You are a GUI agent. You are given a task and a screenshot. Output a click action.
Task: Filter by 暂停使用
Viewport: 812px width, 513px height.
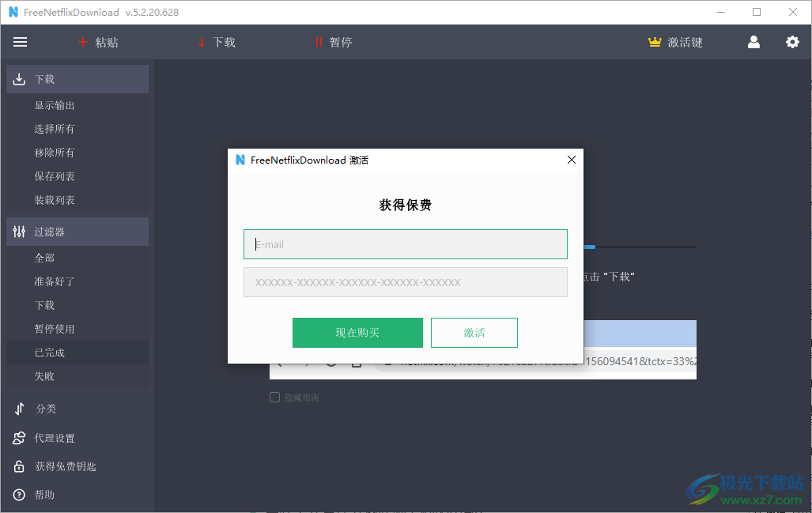coord(77,330)
